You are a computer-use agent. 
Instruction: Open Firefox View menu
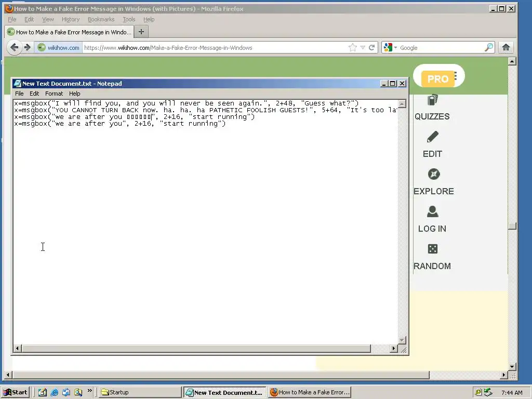[x=48, y=19]
